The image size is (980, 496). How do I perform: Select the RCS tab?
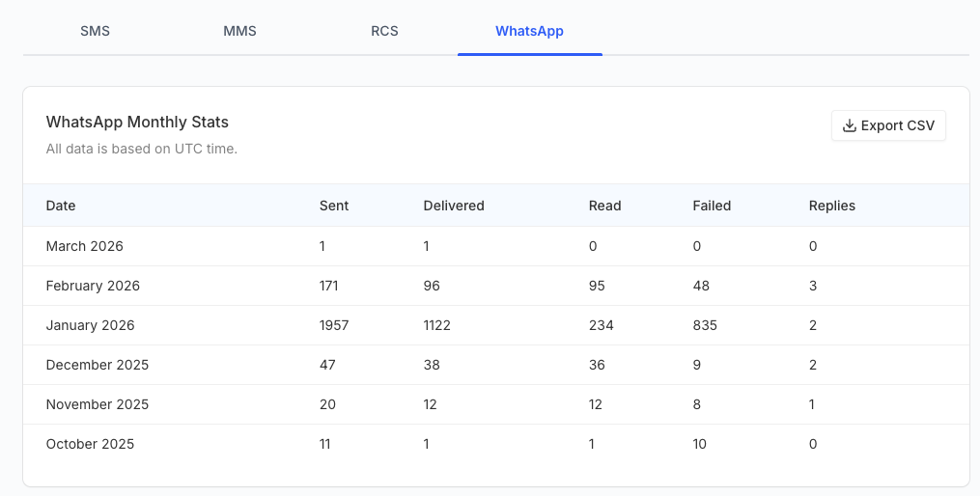pos(384,31)
